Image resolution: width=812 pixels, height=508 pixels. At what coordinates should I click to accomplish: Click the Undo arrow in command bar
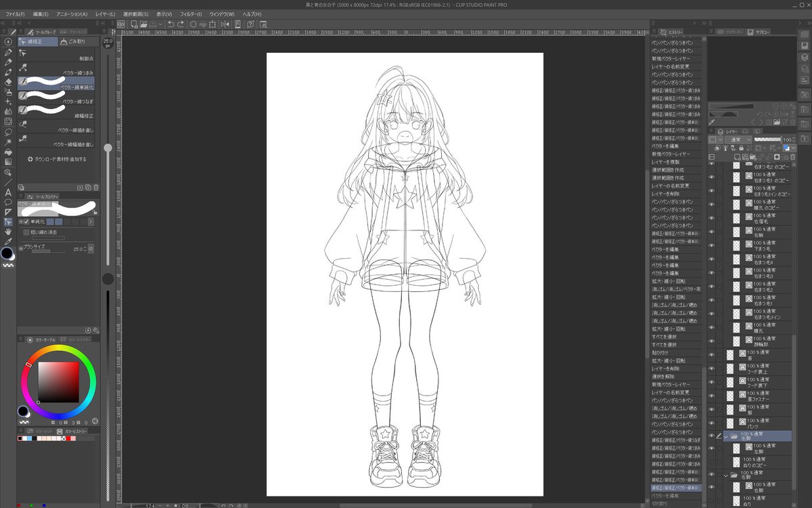click(171, 24)
